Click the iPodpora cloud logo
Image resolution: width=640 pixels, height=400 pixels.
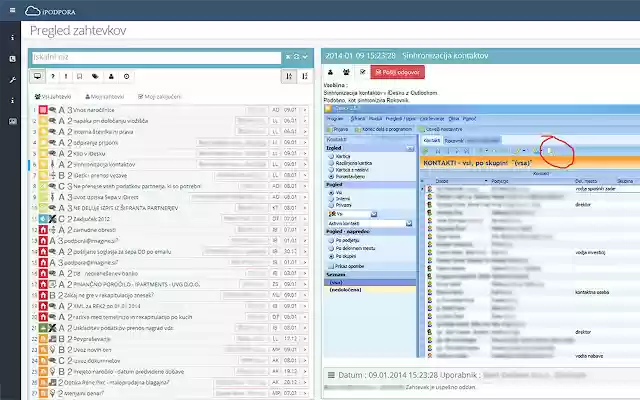pyautogui.click(x=50, y=11)
